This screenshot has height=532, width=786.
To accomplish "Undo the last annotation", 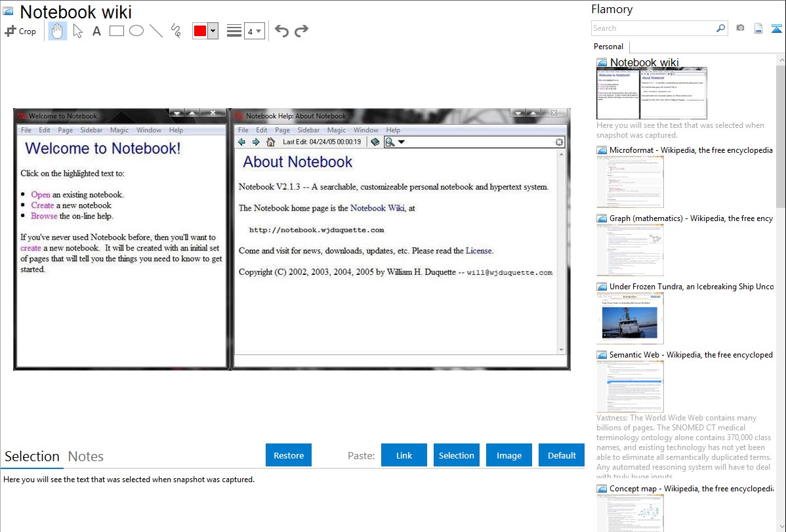I will tap(281, 31).
